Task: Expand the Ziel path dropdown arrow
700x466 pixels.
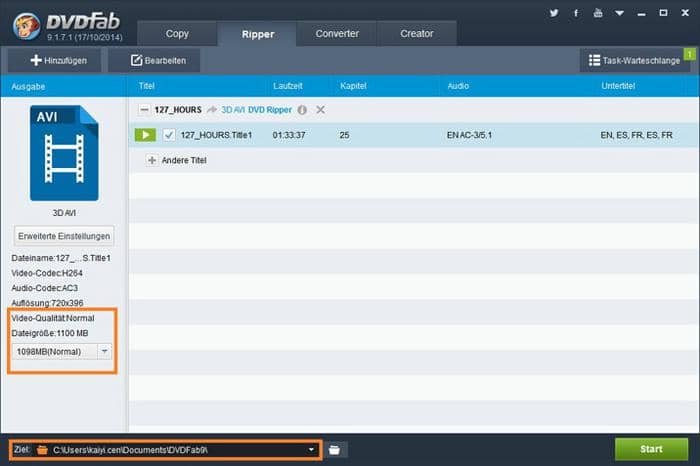Action: (311, 449)
